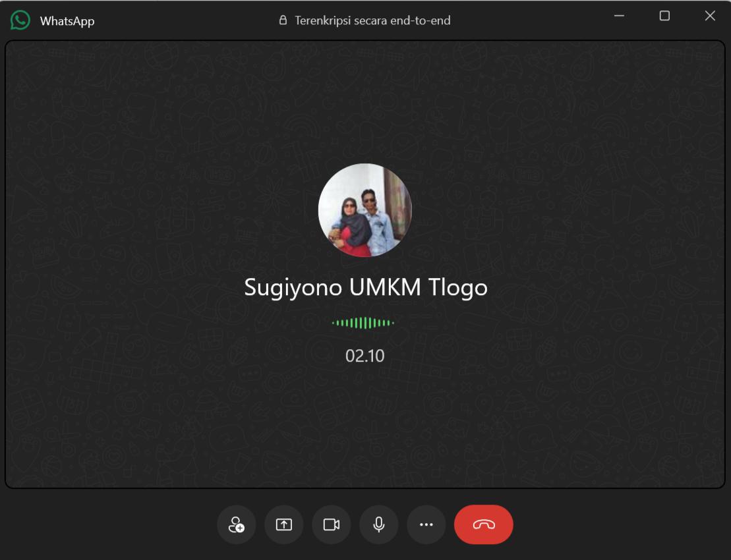Click the doodle-patterned background above the profile photo
The height and width of the screenshot is (560, 731).
[x=365, y=103]
